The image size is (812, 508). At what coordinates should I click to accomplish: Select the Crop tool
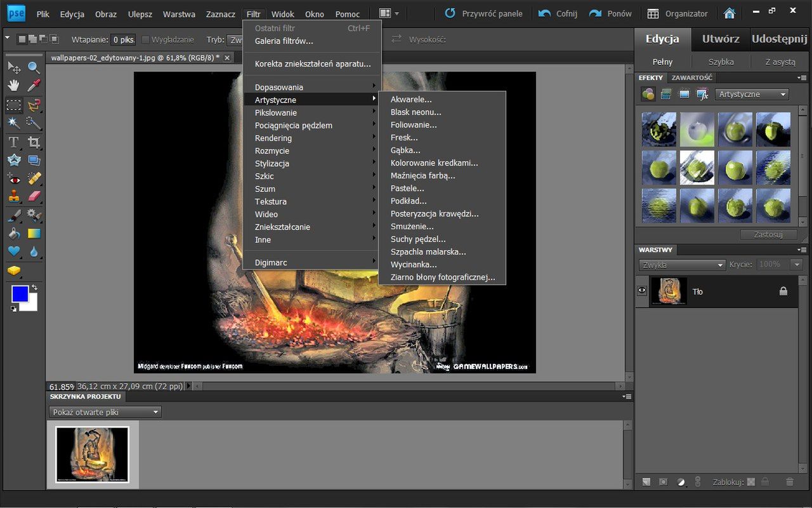click(x=34, y=142)
